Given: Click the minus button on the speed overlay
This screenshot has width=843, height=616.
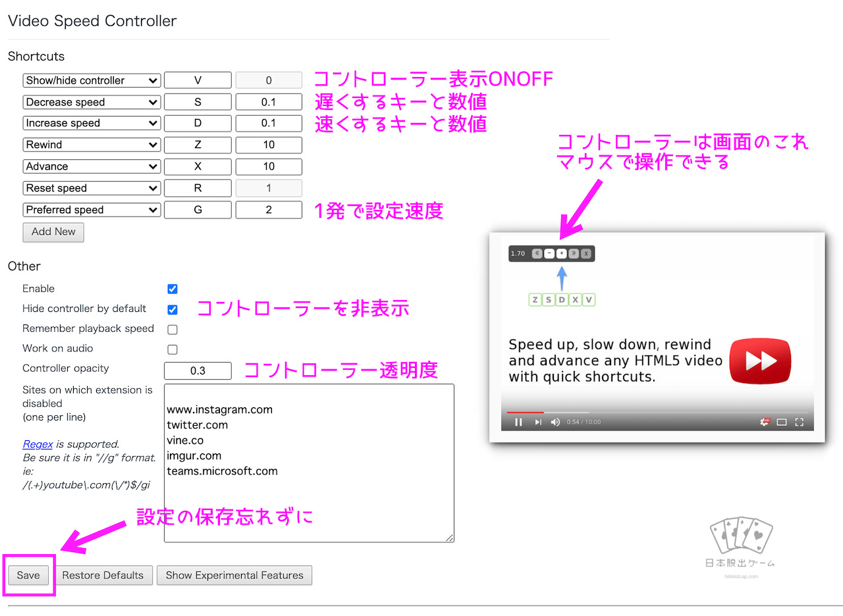Looking at the screenshot, I should click(549, 253).
